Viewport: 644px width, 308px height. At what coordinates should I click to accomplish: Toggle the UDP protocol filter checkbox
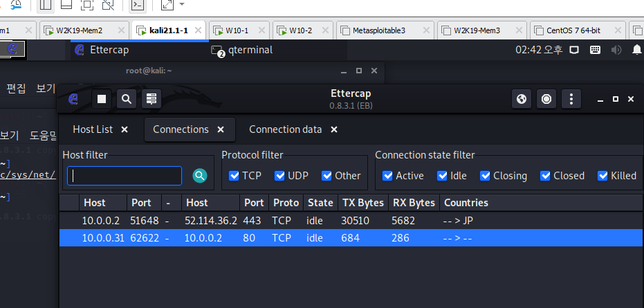pos(279,176)
